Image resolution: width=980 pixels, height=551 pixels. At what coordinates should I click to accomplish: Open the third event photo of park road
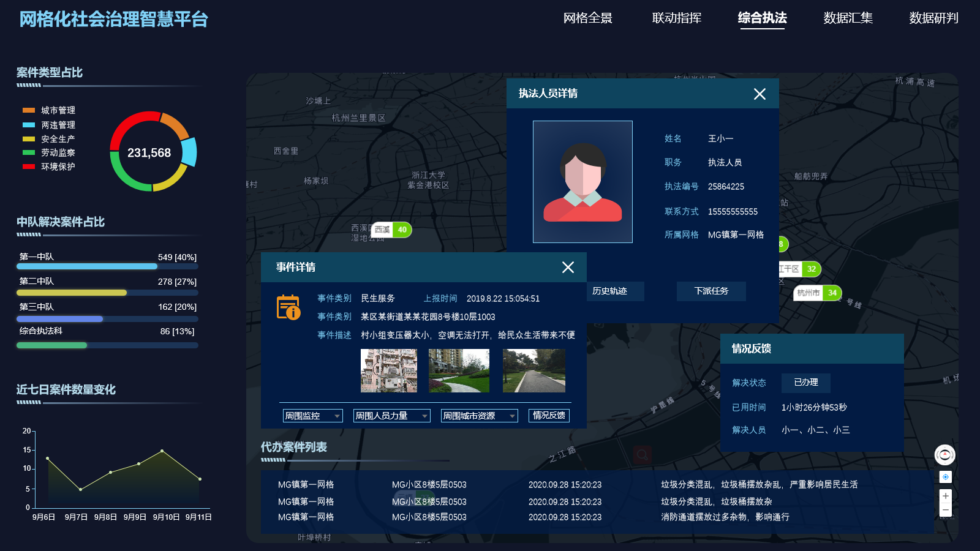coord(534,370)
